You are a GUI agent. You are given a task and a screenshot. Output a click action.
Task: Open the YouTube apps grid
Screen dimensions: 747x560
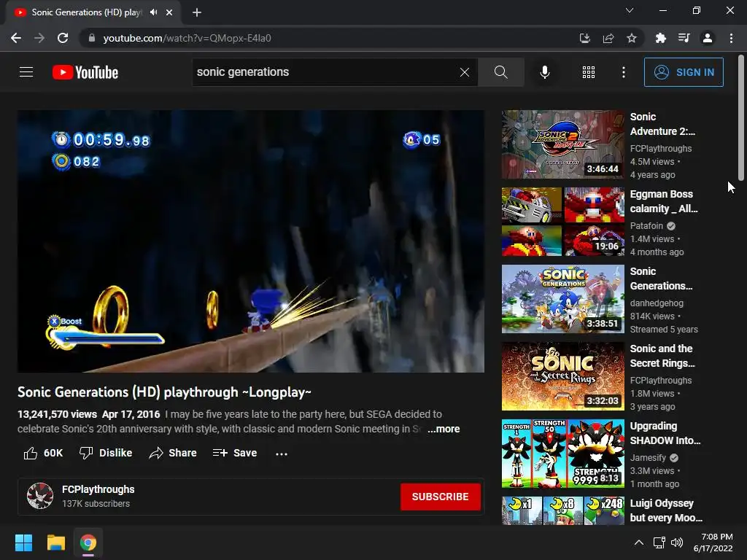(x=589, y=72)
